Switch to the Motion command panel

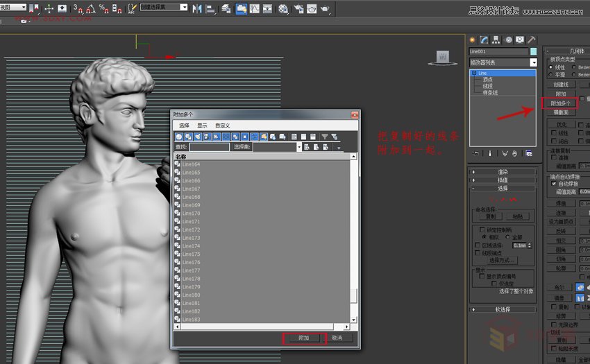(509, 40)
